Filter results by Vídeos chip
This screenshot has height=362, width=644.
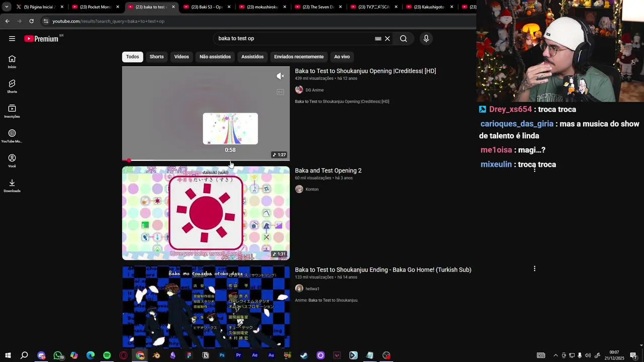(182, 57)
